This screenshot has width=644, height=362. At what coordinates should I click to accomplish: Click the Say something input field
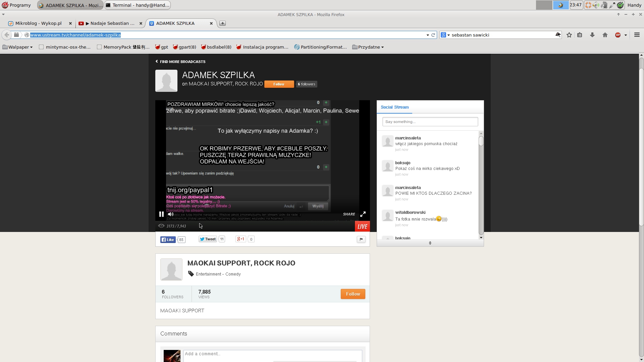coord(430,122)
